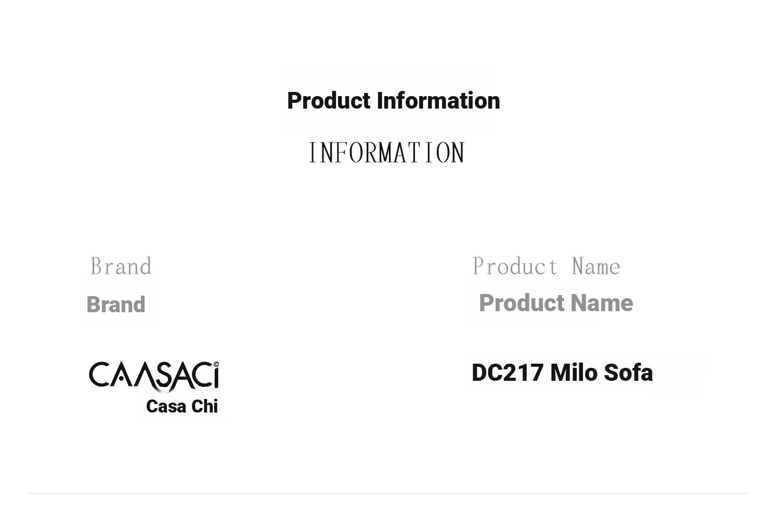780x532 pixels.
Task: Select the bold Product Information heading
Action: (393, 101)
